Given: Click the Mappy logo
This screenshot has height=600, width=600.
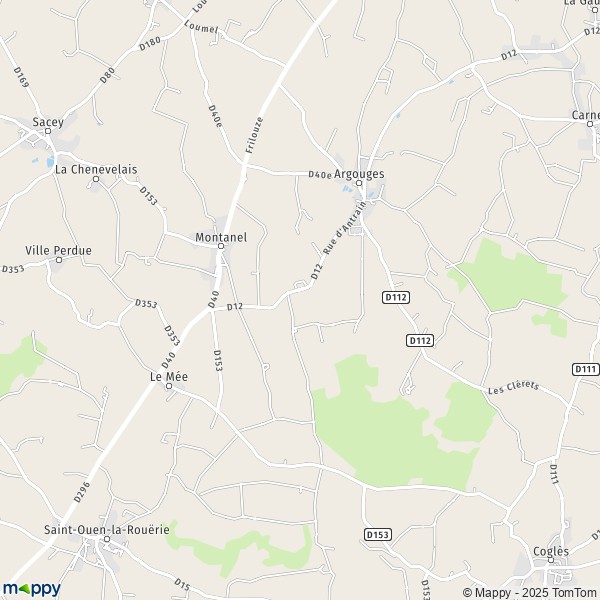Looking at the screenshot, I should [32, 589].
